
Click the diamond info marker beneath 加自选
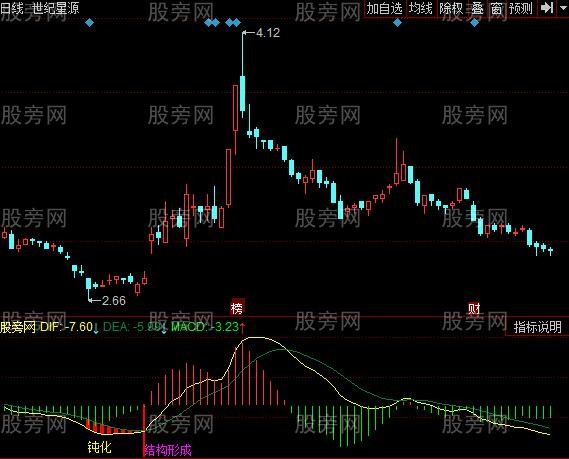(397, 23)
